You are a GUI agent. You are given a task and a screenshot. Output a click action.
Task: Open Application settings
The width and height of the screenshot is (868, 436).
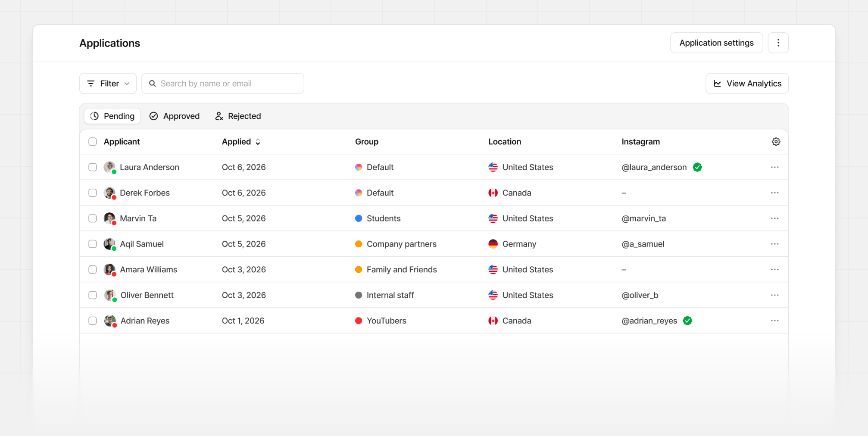coord(716,43)
